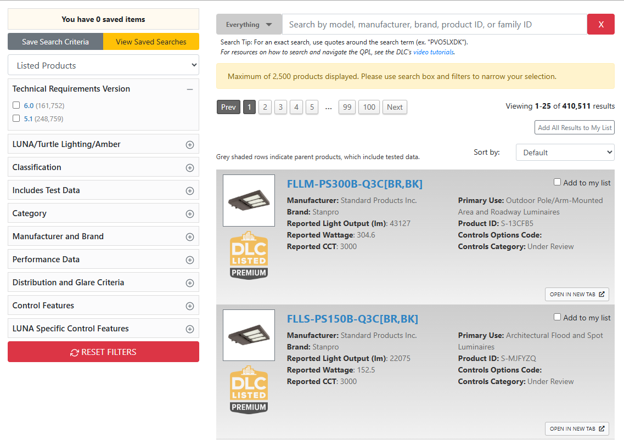624x440 pixels.
Task: Focus the product search input field
Action: pos(435,24)
